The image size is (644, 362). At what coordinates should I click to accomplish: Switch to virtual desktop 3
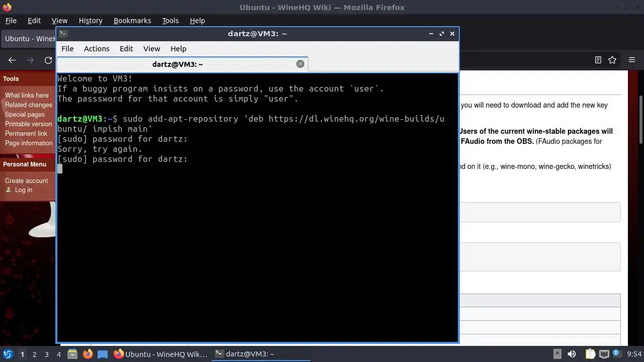(x=46, y=354)
